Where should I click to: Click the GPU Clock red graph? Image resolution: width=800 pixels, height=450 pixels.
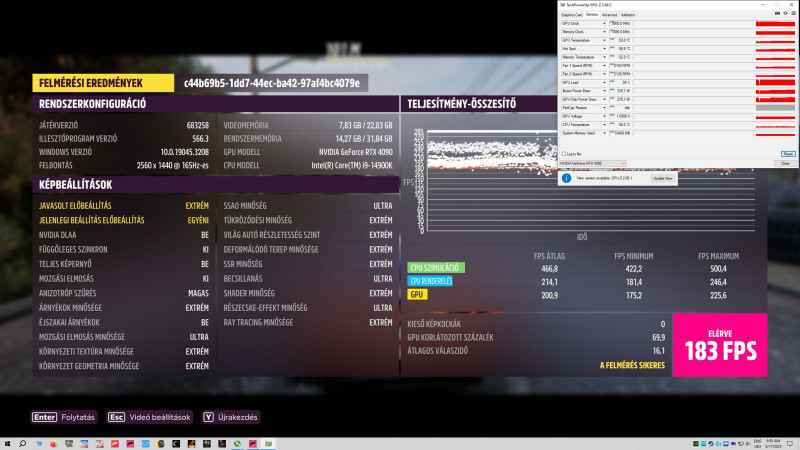coord(776,23)
